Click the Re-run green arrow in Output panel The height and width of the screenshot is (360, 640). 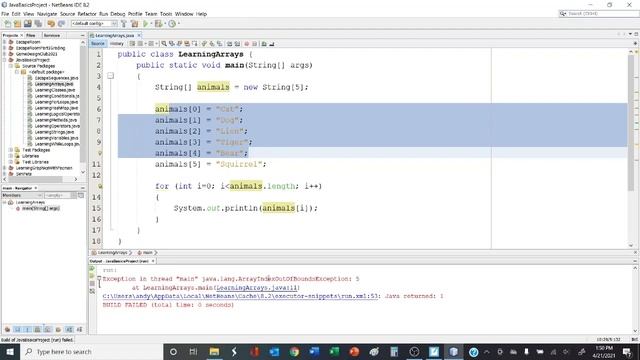(x=92, y=269)
